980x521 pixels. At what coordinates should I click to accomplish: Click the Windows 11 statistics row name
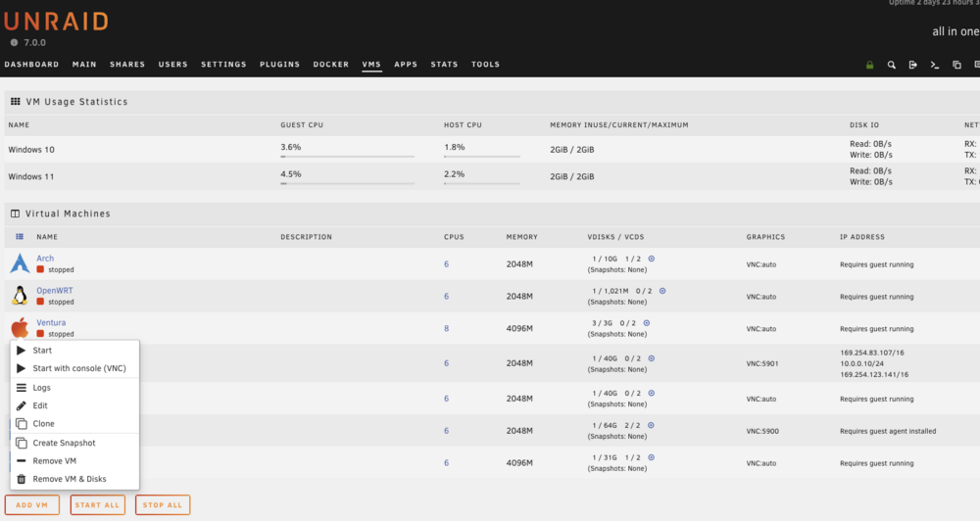[31, 177]
